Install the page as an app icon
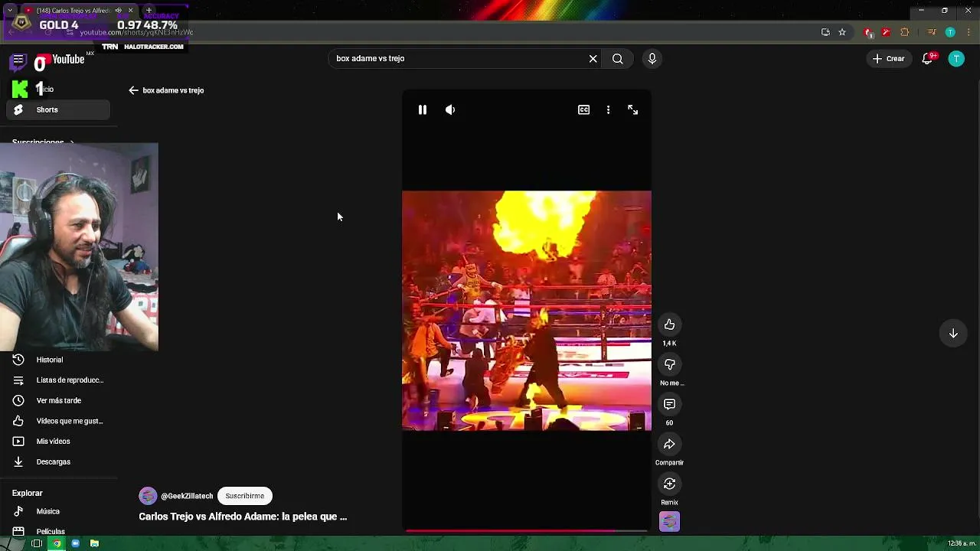 [x=825, y=32]
